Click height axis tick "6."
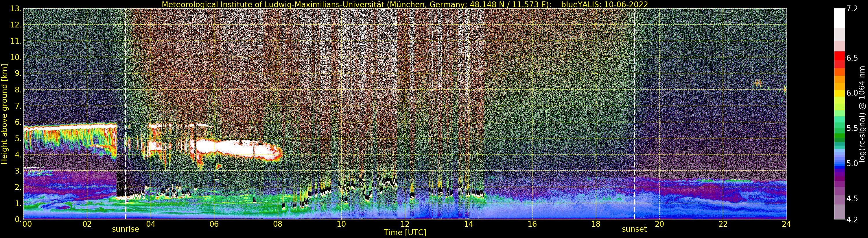The height and width of the screenshot is (238, 868). [x=18, y=122]
